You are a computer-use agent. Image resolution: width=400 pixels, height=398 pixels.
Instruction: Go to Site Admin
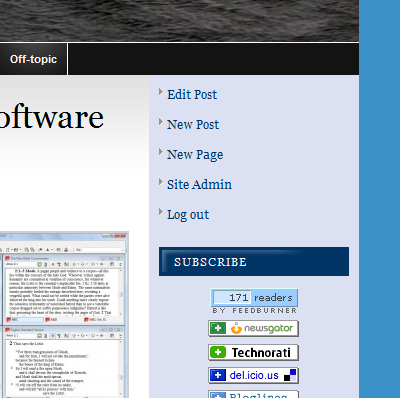(199, 185)
